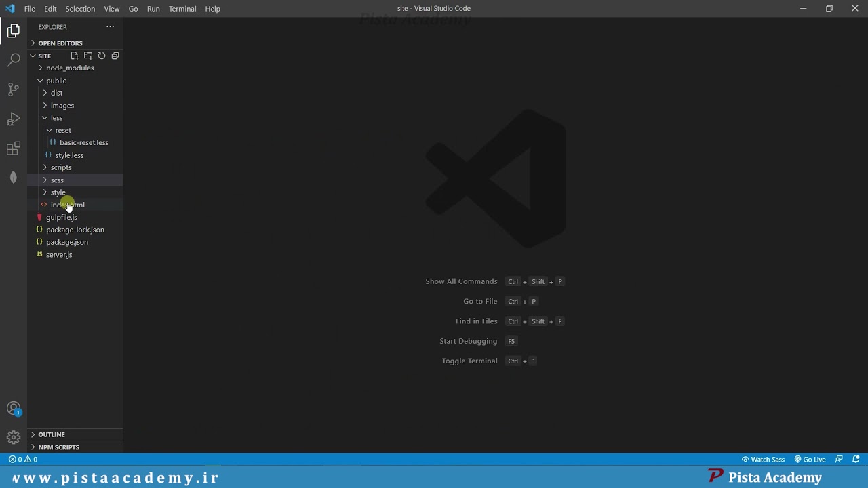Open notifications bell in status bar
868x488 pixels.
[856, 460]
